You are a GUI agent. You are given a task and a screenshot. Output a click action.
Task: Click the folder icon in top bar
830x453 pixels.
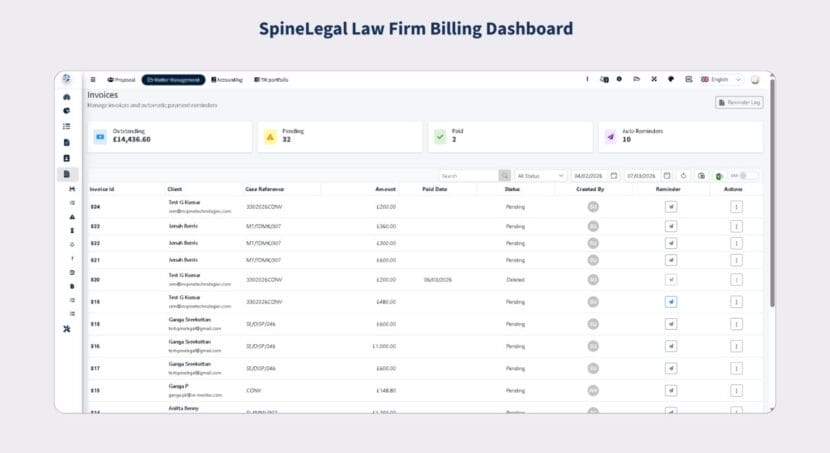(x=637, y=79)
